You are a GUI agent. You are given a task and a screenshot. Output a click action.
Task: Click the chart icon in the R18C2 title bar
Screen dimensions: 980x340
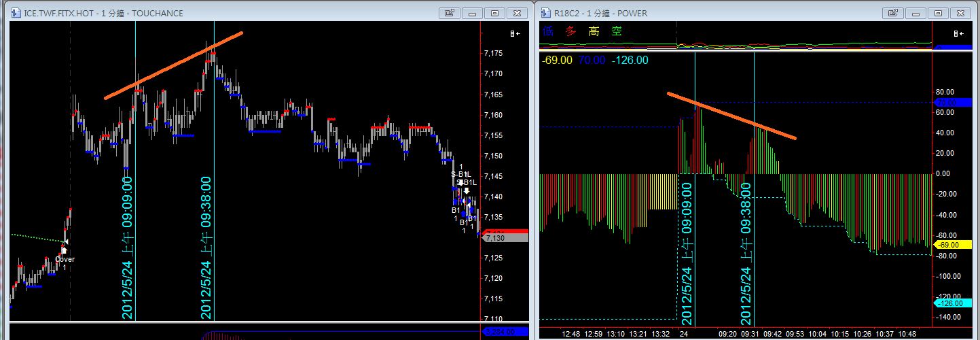(x=546, y=13)
